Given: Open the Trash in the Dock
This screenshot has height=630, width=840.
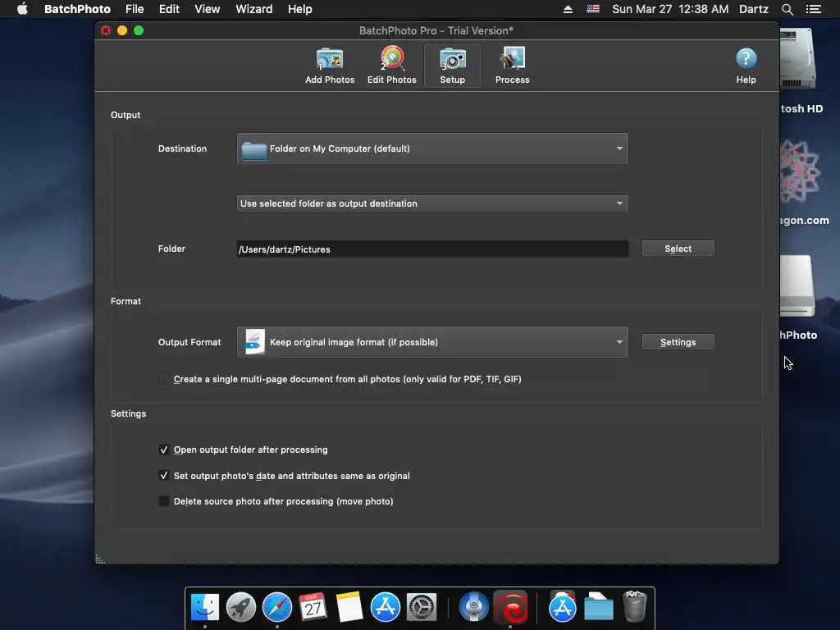Looking at the screenshot, I should pyautogui.click(x=635, y=606).
